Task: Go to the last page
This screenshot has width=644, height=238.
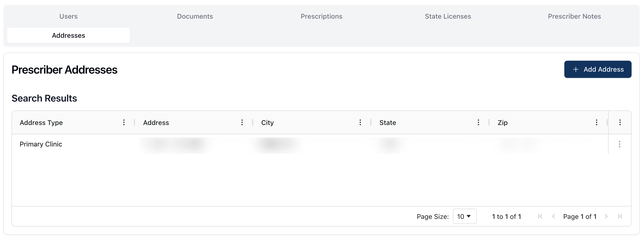Action: (620, 216)
